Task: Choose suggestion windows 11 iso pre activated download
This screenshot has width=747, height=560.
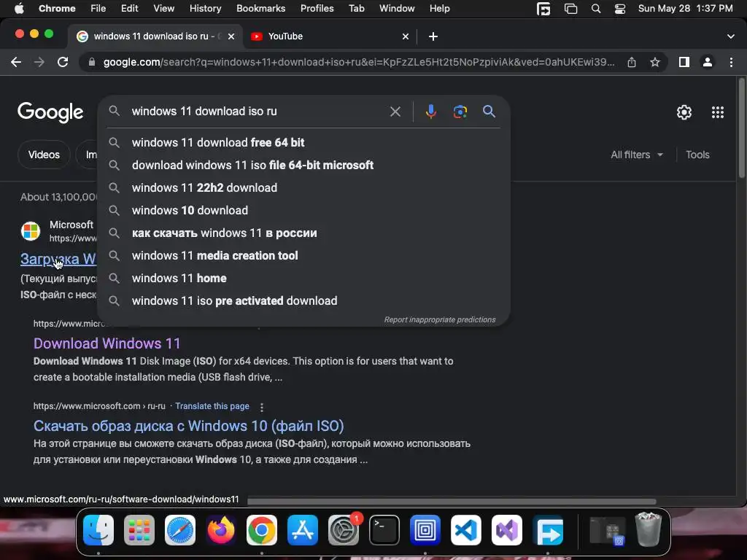Action: click(x=303, y=300)
